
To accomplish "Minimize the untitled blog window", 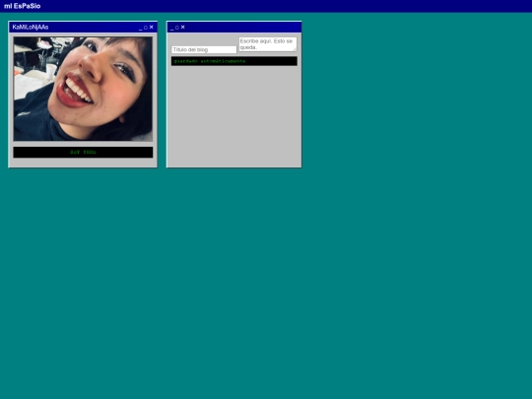I will click(x=171, y=28).
